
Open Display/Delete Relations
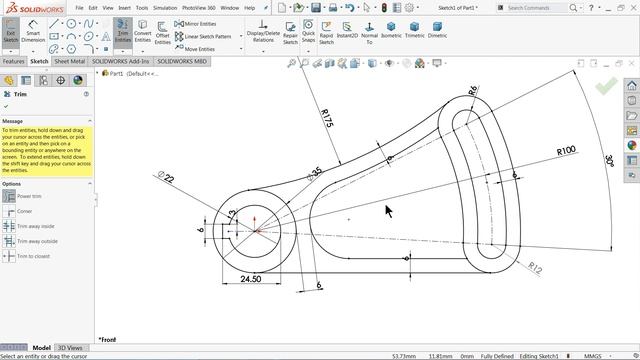tap(263, 31)
